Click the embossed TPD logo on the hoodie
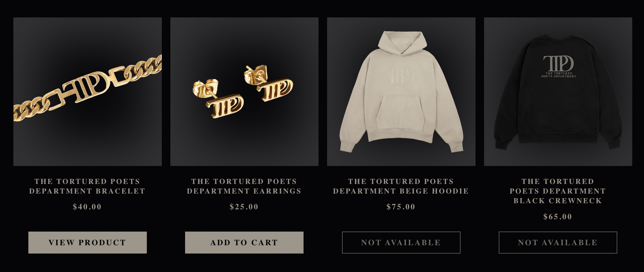The width and height of the screenshot is (644, 272). [400, 75]
